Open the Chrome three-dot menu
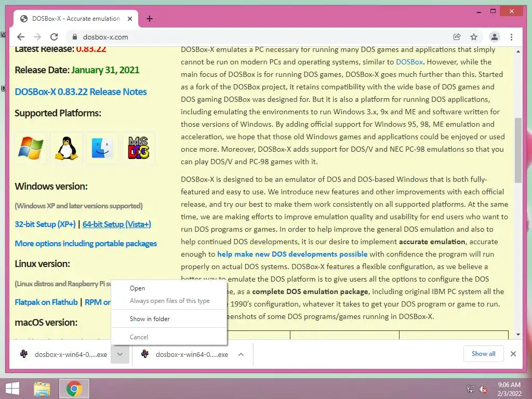The image size is (532, 399). coord(511,37)
